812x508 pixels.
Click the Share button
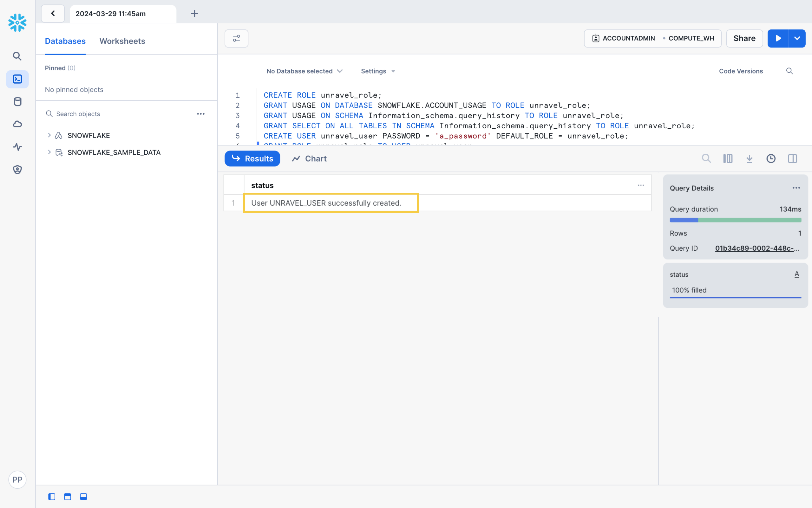(x=744, y=38)
